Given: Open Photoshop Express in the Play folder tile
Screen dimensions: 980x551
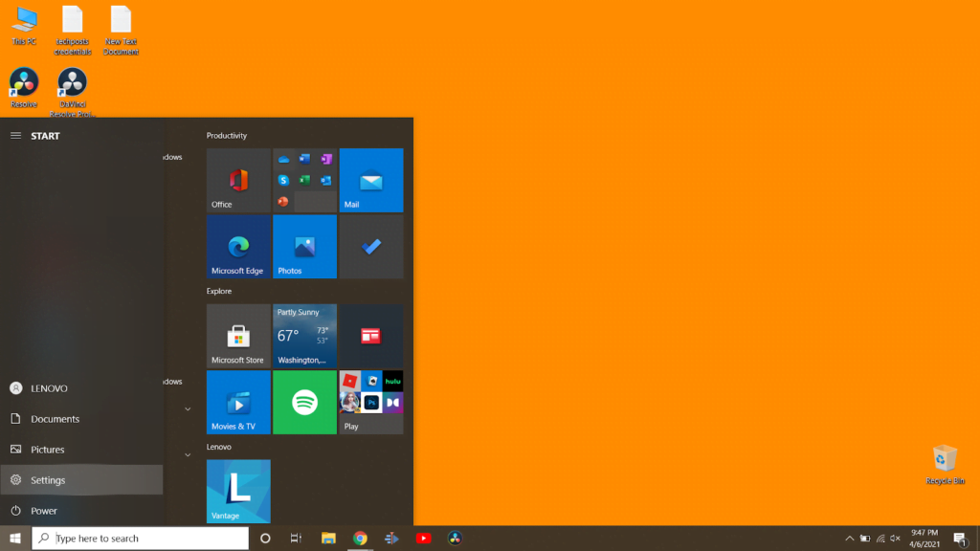Looking at the screenshot, I should click(372, 403).
